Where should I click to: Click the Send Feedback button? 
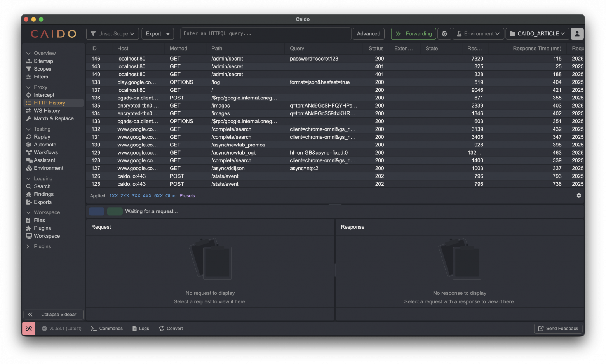(558, 329)
